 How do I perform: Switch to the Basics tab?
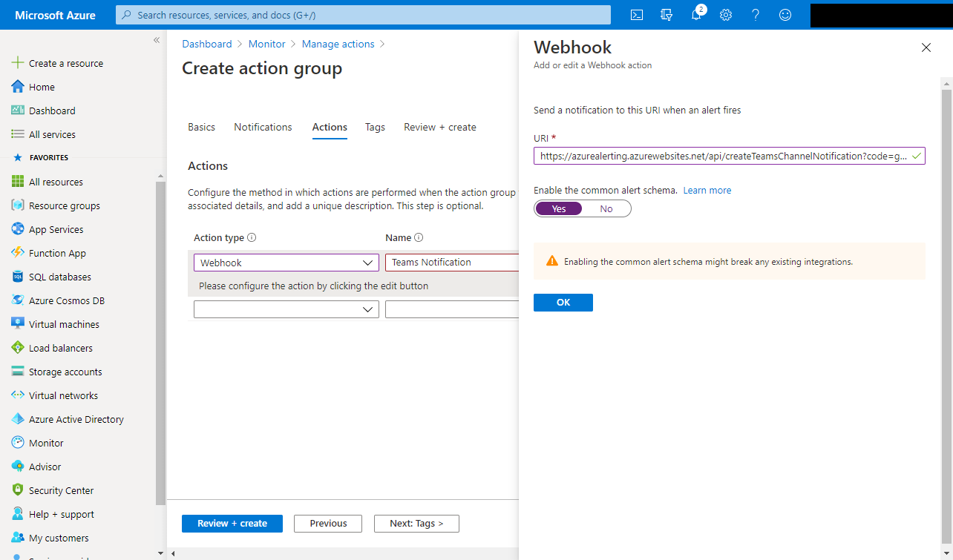click(x=201, y=127)
